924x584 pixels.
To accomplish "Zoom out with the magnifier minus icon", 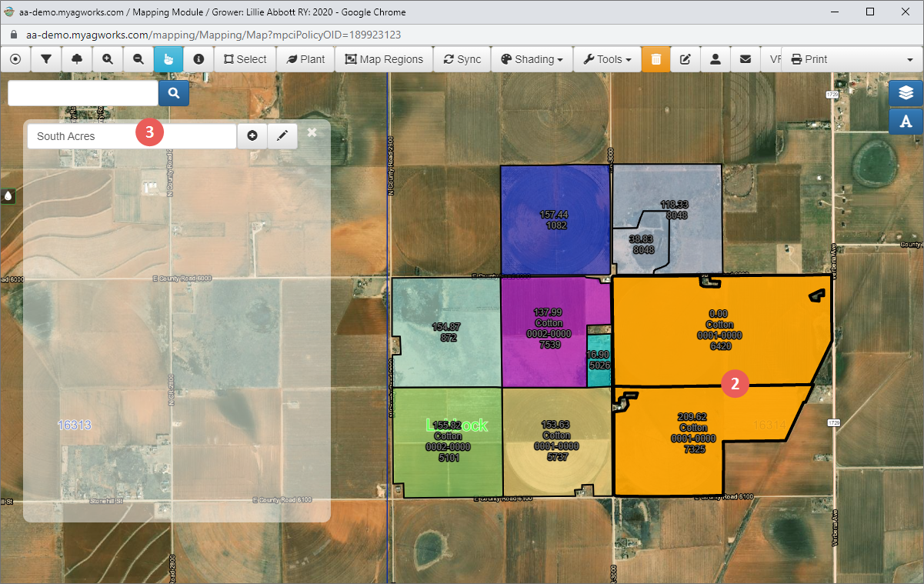I will click(138, 59).
